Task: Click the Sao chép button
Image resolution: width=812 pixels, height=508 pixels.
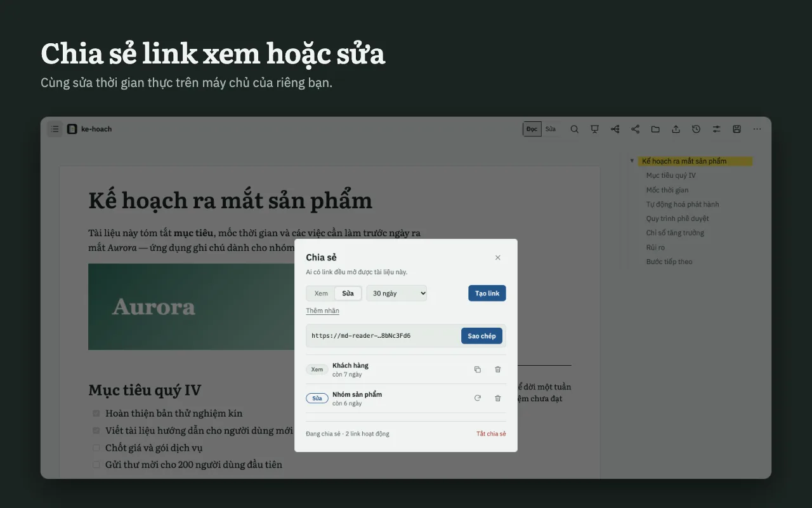Action: (482, 336)
